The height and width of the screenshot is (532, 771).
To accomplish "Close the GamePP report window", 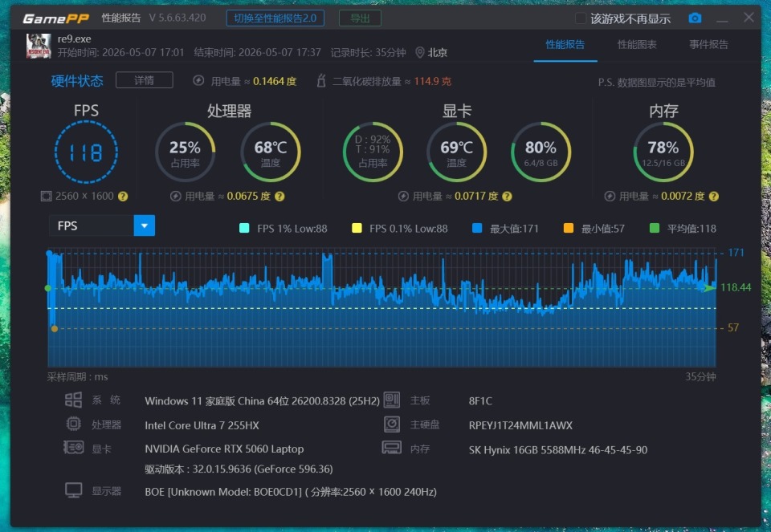I will [x=749, y=18].
